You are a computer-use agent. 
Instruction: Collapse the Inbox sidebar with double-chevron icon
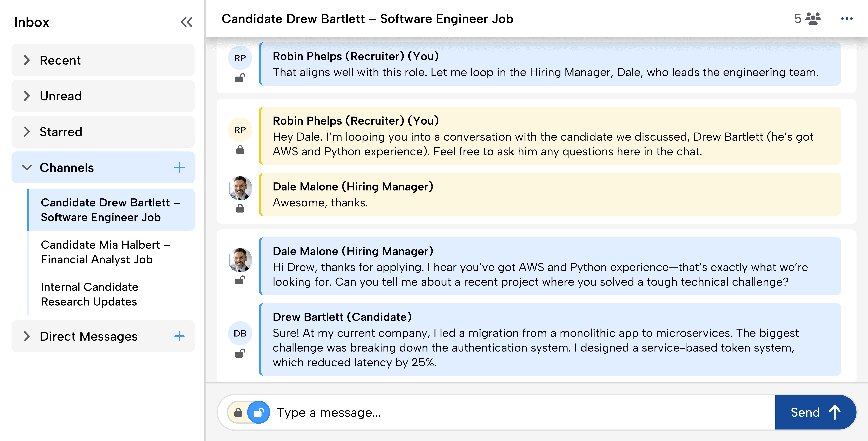coord(186,22)
